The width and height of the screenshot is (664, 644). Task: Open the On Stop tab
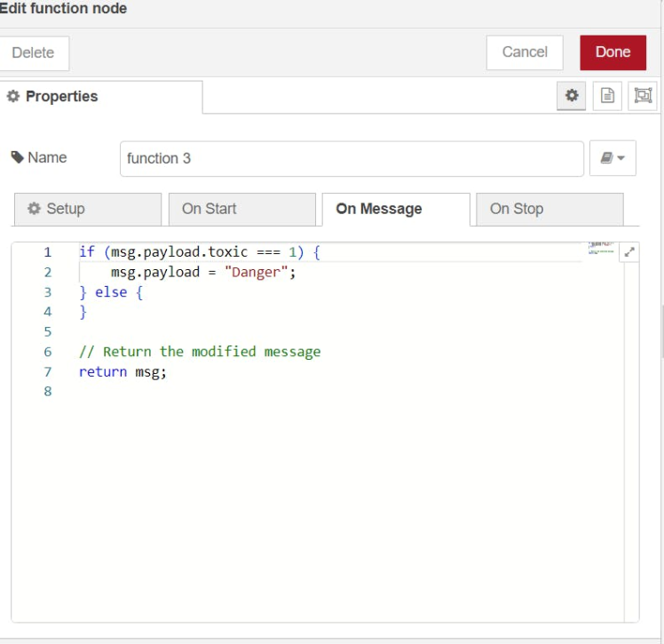(549, 210)
